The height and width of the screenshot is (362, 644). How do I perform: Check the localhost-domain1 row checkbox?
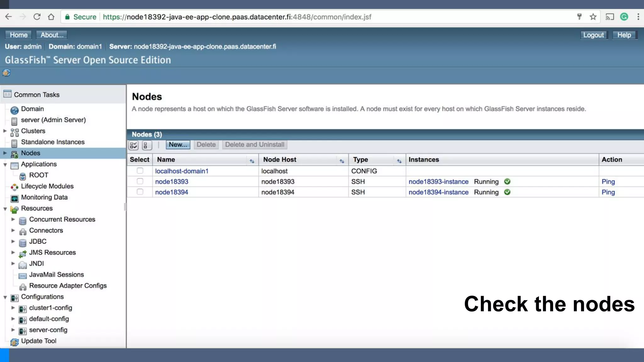pos(140,171)
